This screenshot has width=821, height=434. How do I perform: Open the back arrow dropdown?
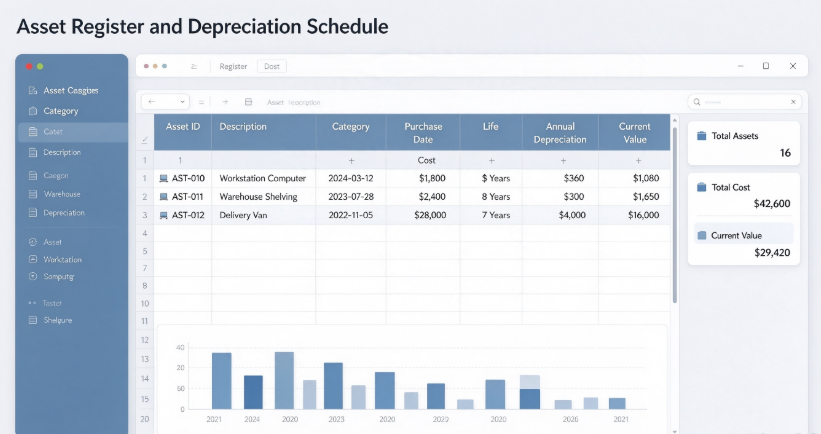(165, 102)
